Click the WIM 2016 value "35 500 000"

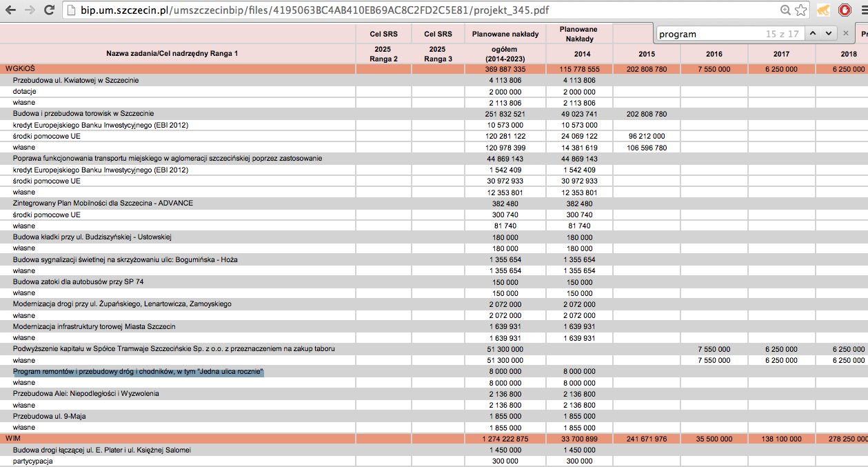[x=714, y=439]
